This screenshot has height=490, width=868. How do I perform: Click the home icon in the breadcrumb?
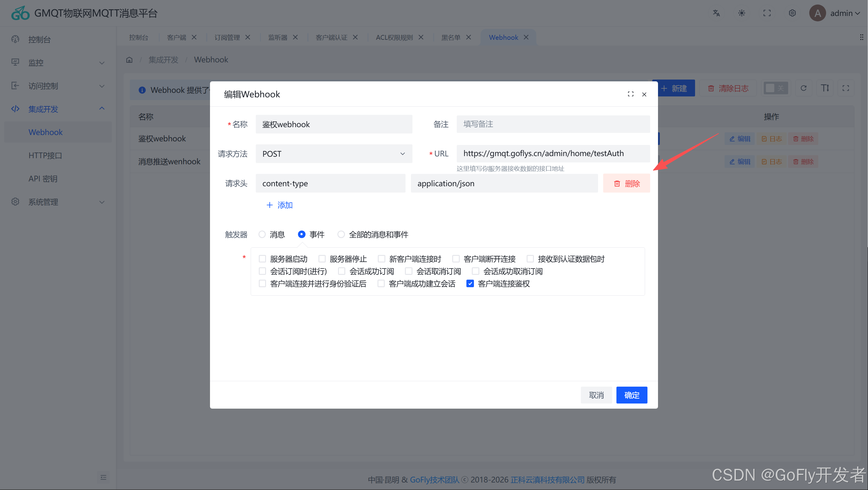129,60
